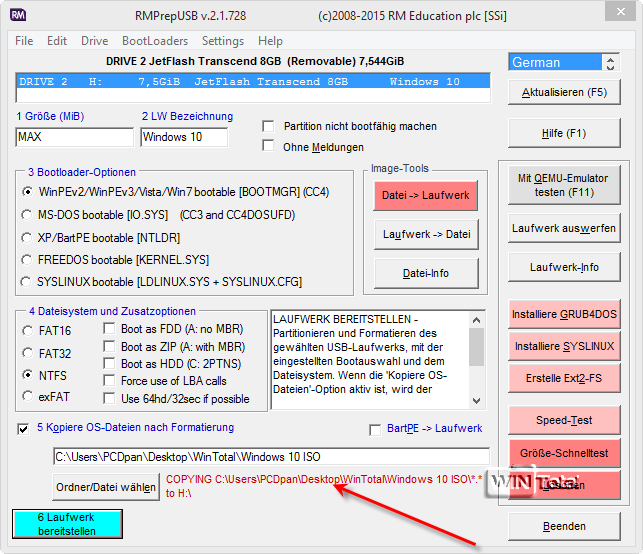Uncheck Kopiere OS-Dateien nach Formatierung

[23, 429]
